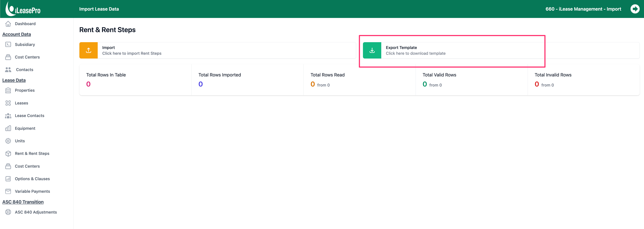Go to the Leases page
Viewport: 644px width, 229px height.
[x=22, y=103]
